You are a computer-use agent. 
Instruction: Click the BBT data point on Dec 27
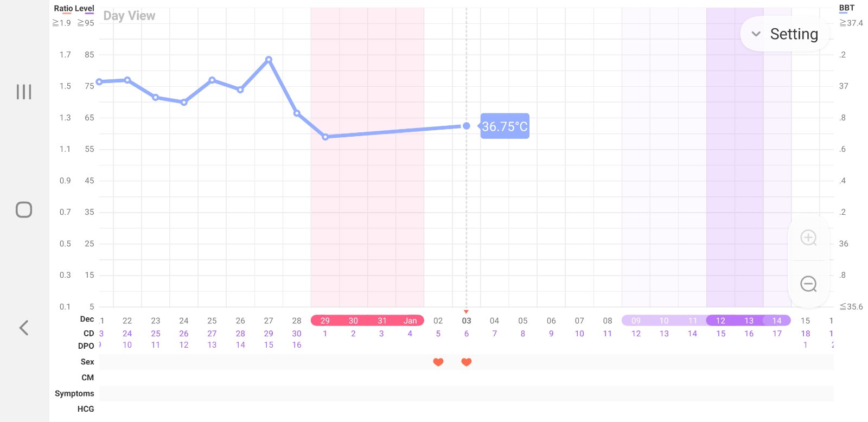(x=269, y=60)
